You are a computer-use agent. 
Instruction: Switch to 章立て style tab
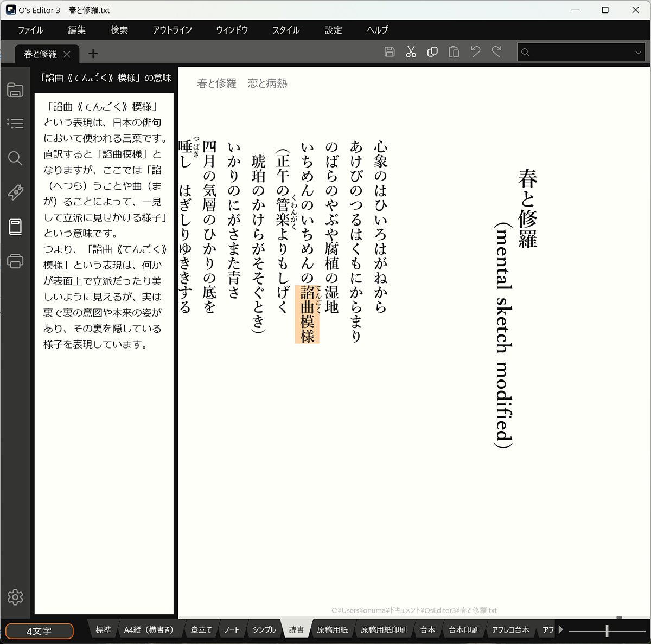coord(201,629)
